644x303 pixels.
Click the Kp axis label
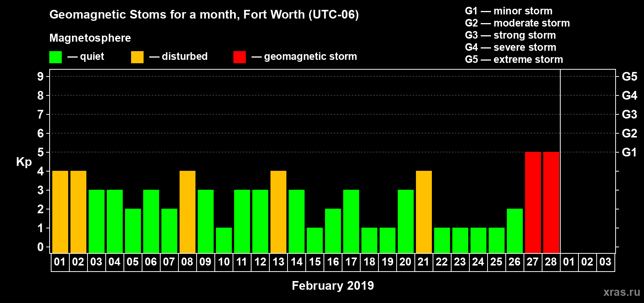[24, 162]
